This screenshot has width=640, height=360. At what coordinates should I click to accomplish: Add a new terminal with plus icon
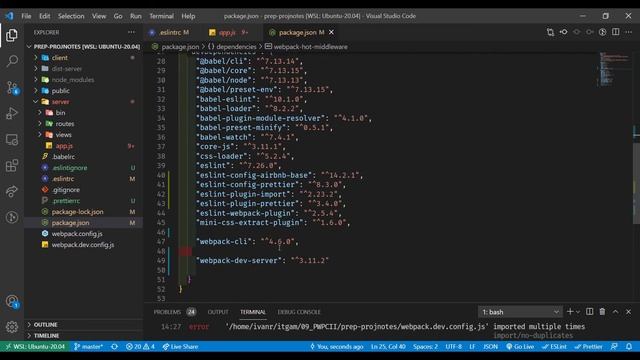(570, 312)
